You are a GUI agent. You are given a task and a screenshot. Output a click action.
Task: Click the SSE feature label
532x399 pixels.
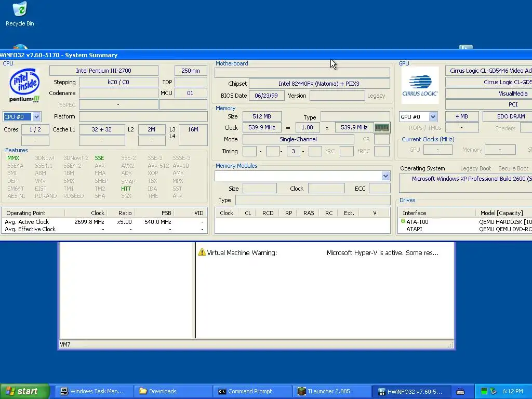point(99,158)
